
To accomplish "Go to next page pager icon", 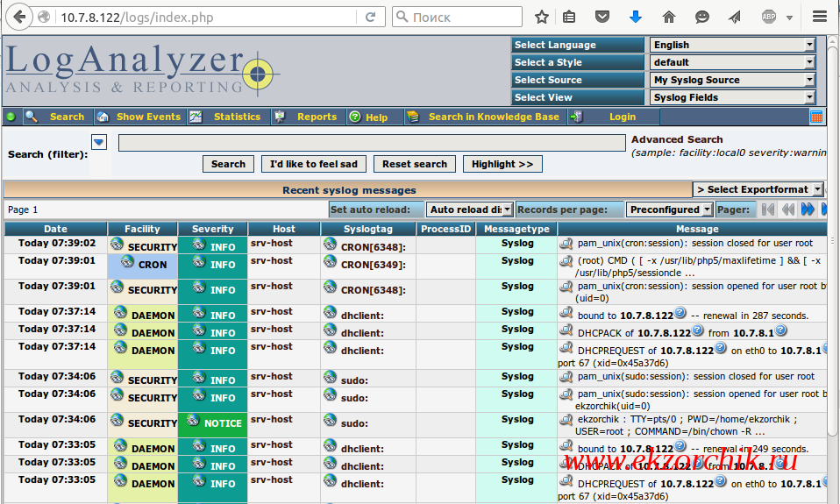I will pyautogui.click(x=808, y=209).
